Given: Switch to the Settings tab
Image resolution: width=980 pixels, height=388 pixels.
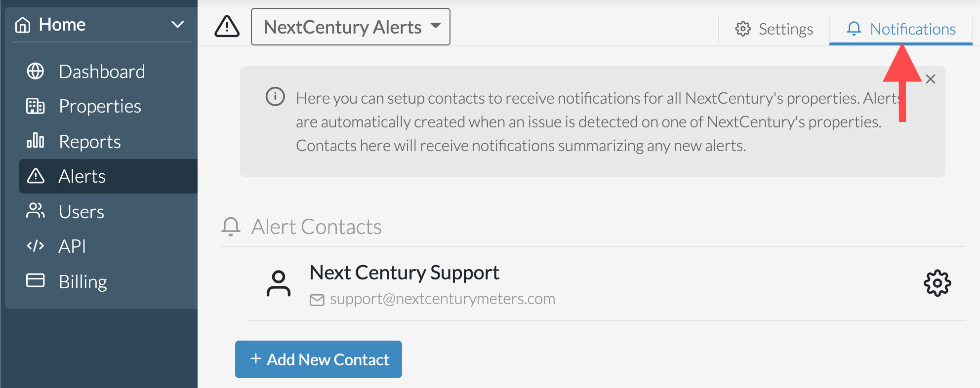Looking at the screenshot, I should click(774, 29).
